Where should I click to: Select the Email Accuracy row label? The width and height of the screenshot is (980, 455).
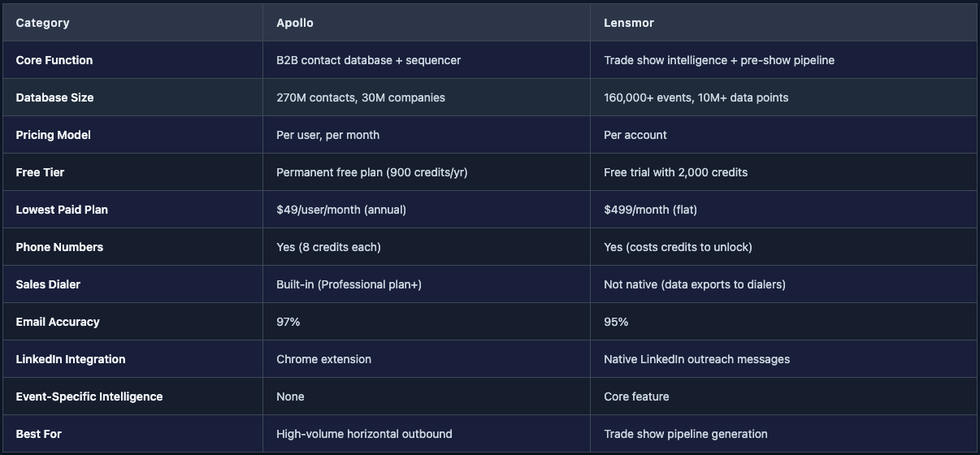(58, 322)
